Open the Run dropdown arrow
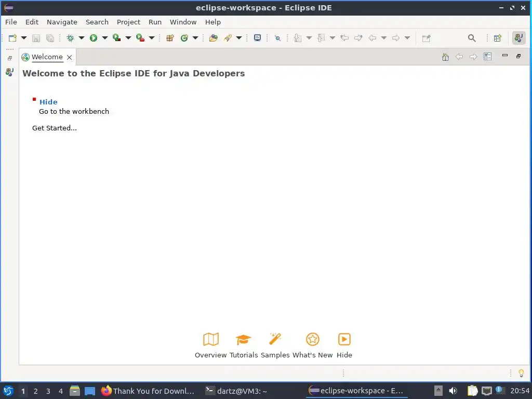Screen dimensions: 532x399 [105, 38]
